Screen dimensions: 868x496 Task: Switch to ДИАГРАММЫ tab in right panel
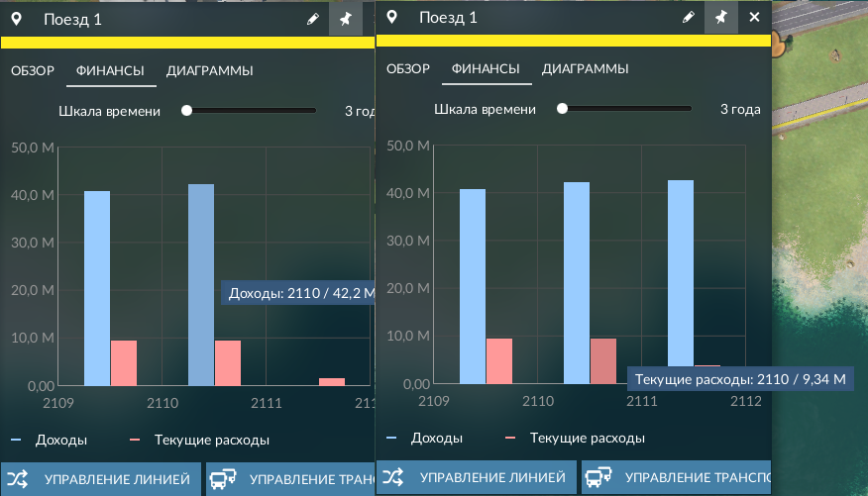[586, 68]
